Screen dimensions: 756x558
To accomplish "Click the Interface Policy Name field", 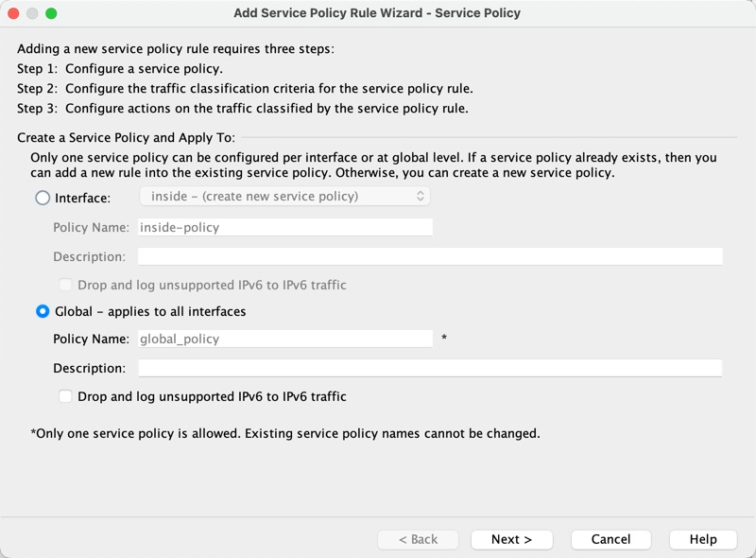I will click(284, 227).
